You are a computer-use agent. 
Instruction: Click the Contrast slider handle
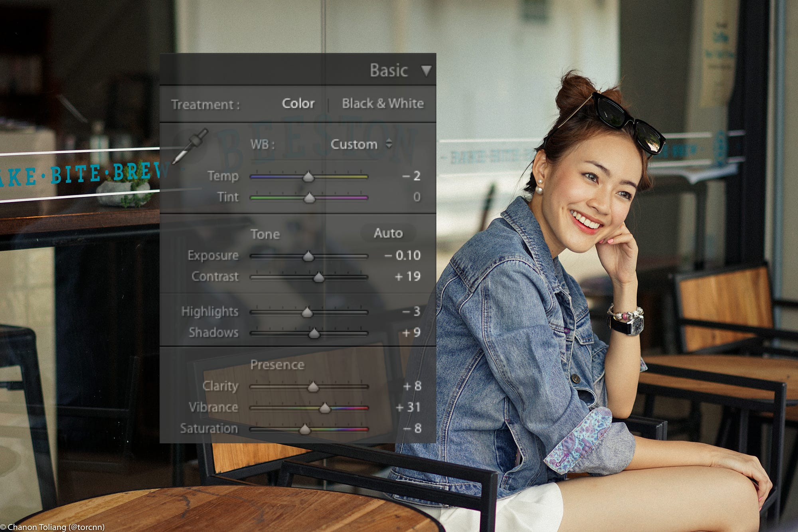click(x=318, y=277)
